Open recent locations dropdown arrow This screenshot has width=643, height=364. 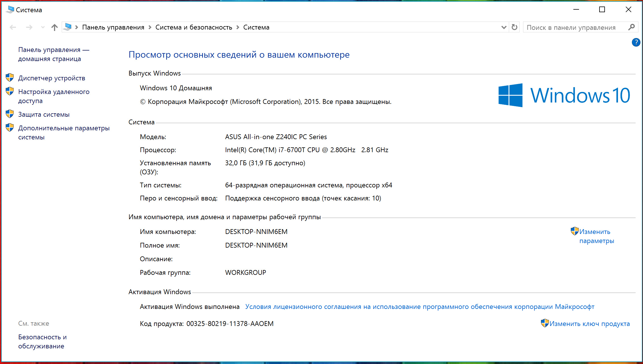coord(43,27)
